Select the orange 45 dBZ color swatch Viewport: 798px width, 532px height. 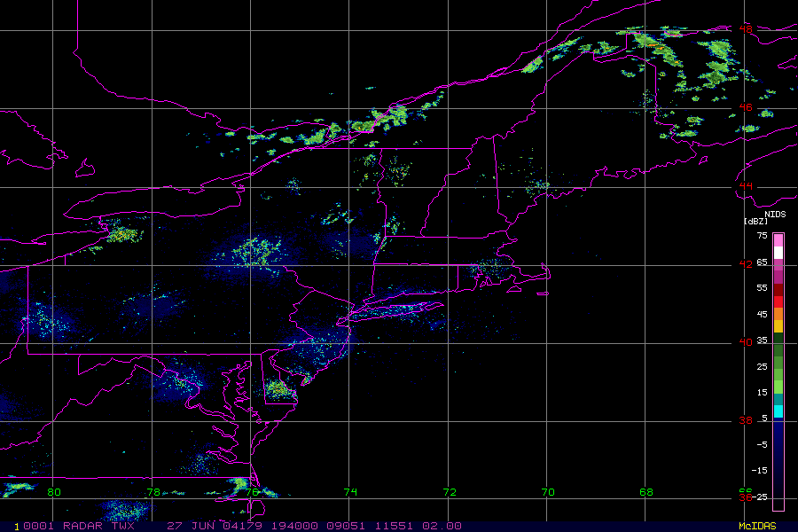click(778, 314)
